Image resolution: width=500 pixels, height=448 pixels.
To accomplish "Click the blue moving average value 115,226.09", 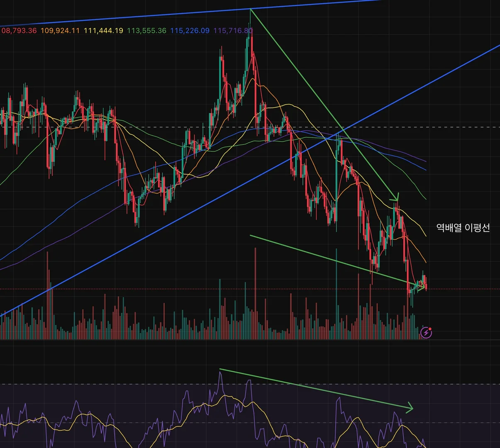I will coord(190,31).
